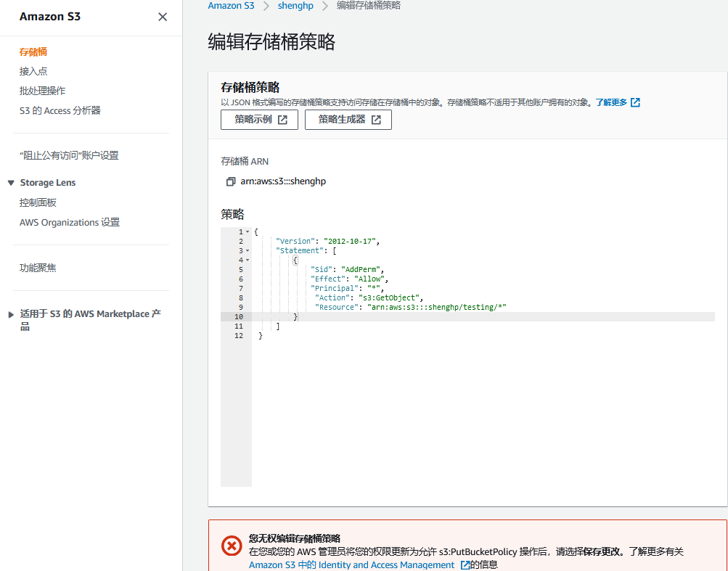Click the code-fold arrow on line 1

click(248, 231)
